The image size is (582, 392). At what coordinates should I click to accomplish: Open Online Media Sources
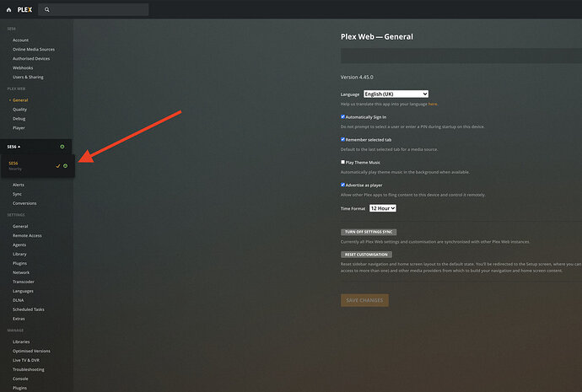pos(34,50)
